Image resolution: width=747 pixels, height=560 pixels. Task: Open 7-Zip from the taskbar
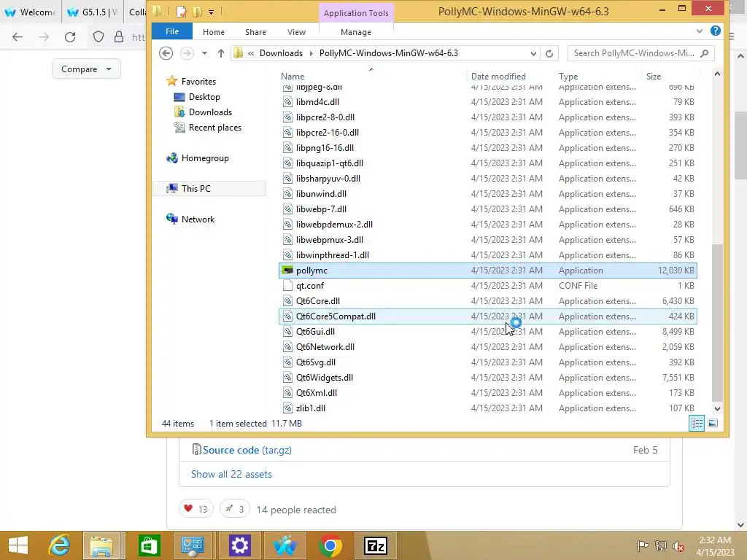point(376,545)
